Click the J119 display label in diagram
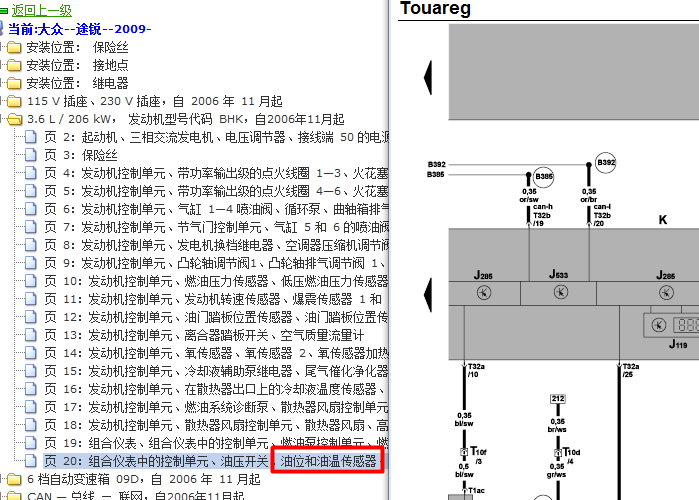This screenshot has width=699, height=500. (x=678, y=344)
